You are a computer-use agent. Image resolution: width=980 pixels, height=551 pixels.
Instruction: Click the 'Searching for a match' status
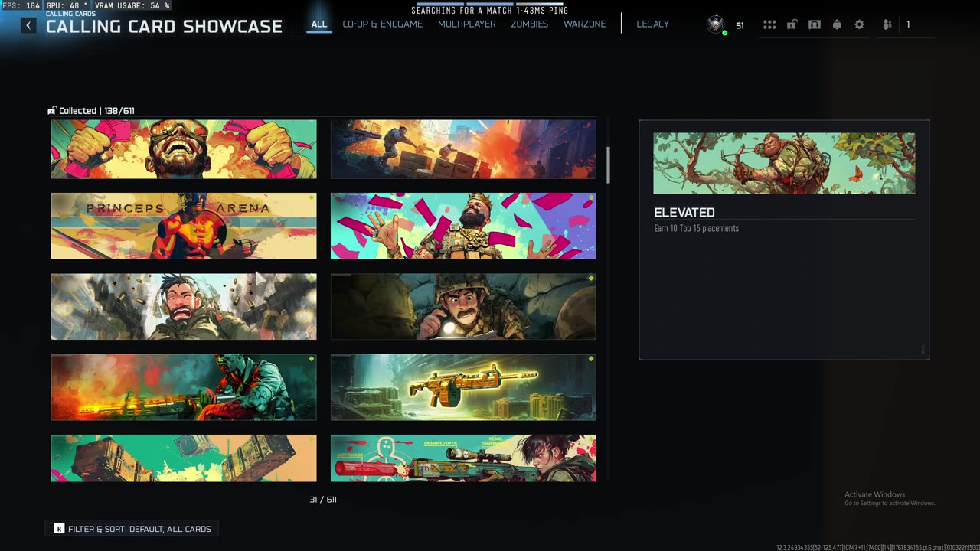coord(490,11)
